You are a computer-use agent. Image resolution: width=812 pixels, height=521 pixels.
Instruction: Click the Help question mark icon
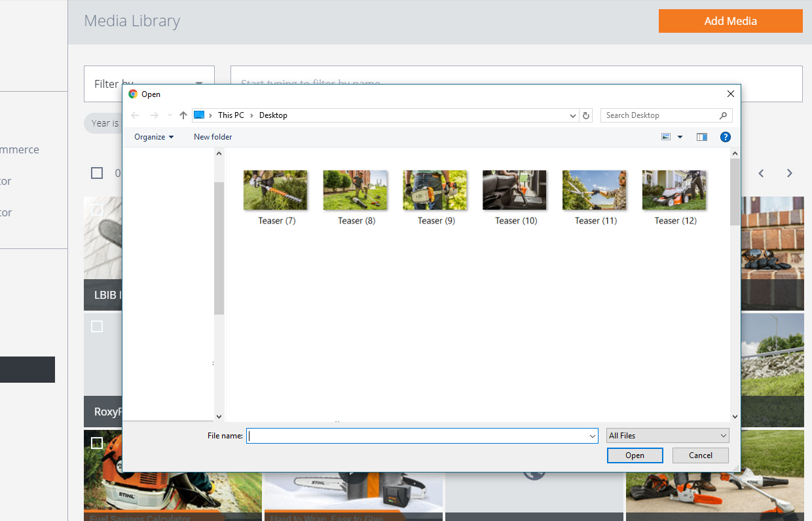(725, 137)
